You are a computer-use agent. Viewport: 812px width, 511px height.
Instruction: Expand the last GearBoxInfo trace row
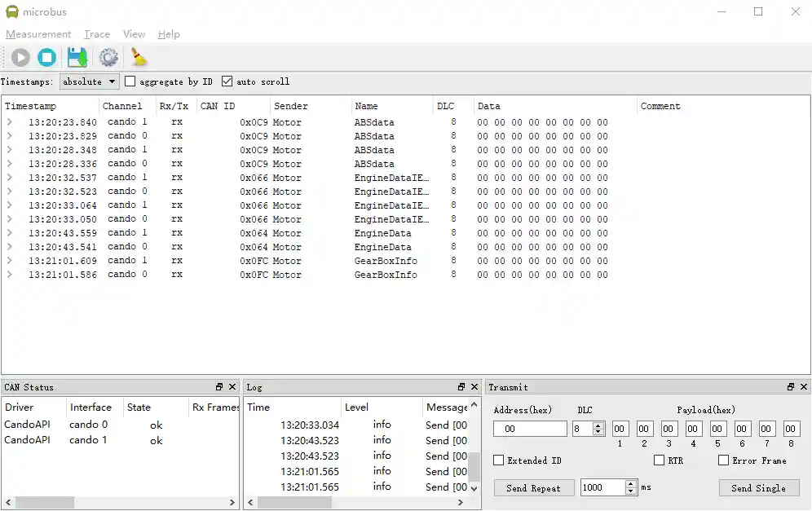[10, 275]
